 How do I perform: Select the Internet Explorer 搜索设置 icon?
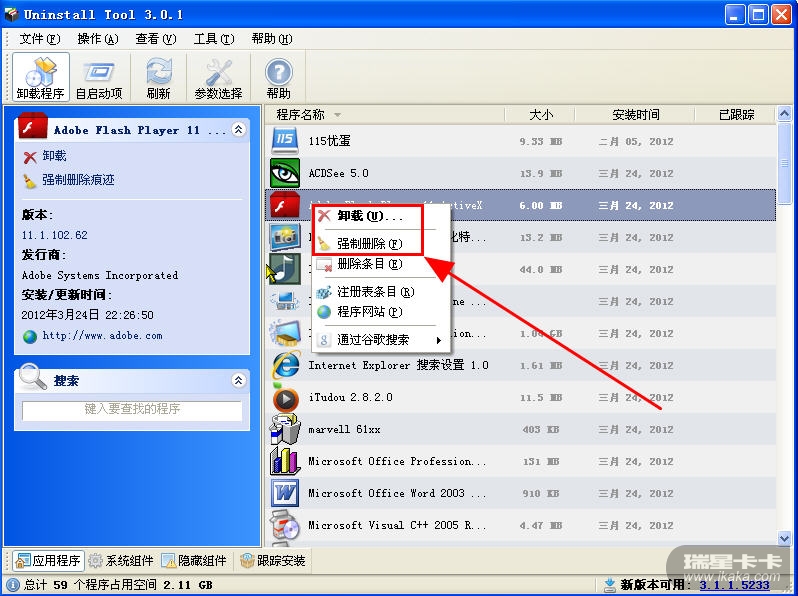tap(286, 365)
